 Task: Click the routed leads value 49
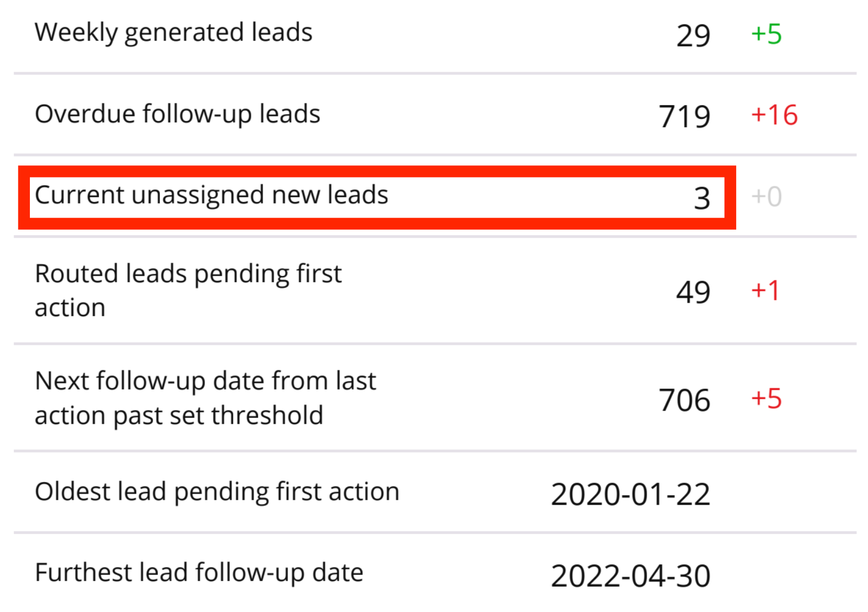(x=693, y=292)
